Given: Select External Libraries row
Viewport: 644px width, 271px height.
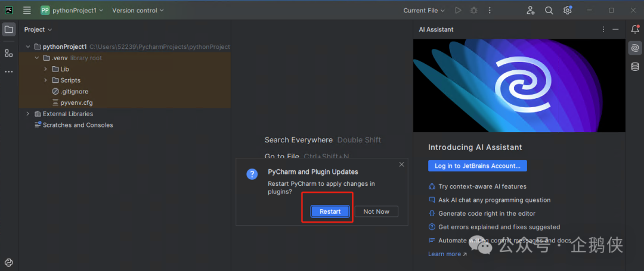Looking at the screenshot, I should pyautogui.click(x=125, y=114).
